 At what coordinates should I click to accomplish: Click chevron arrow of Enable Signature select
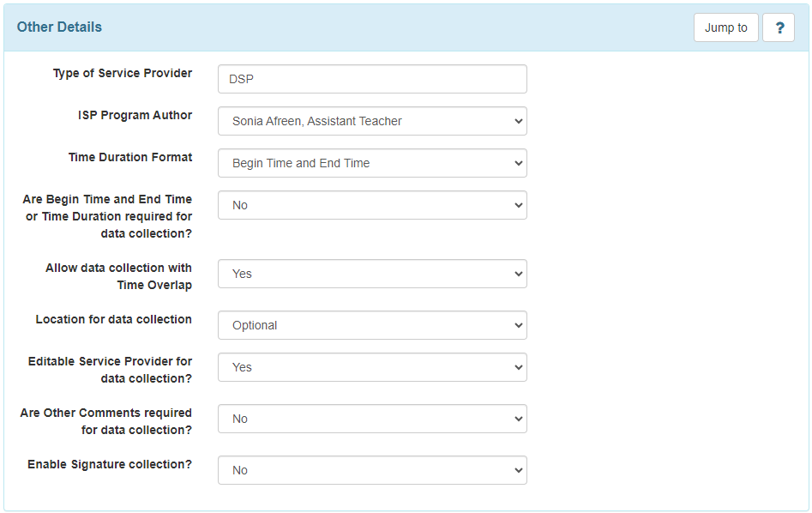[x=519, y=470]
